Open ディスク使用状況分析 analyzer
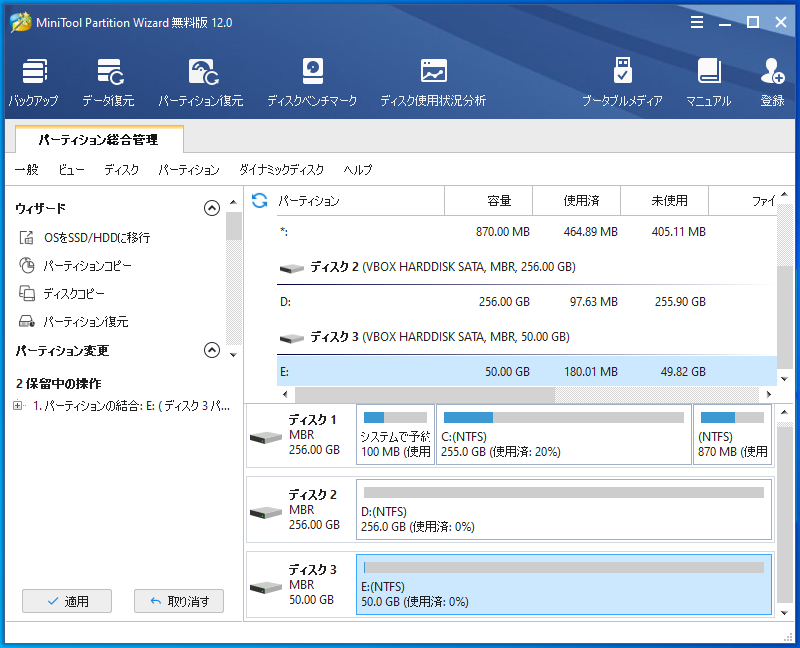The width and height of the screenshot is (800, 648). tap(433, 82)
